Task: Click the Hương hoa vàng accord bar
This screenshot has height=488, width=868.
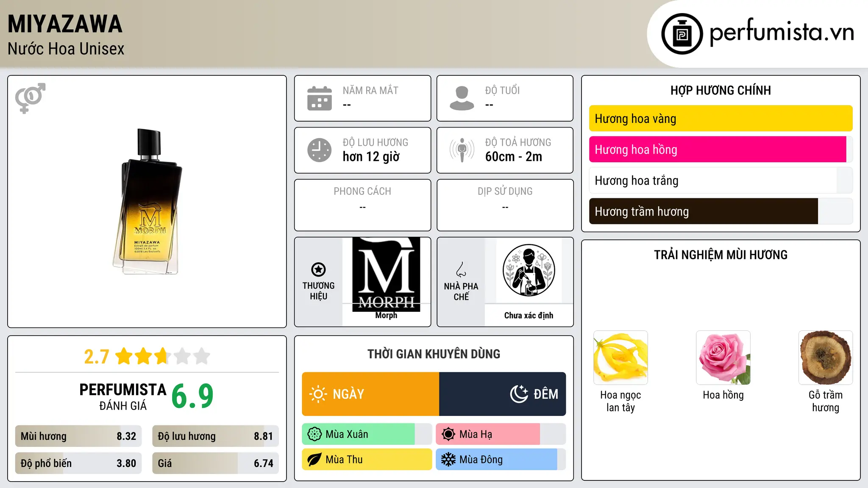Action: coord(721,119)
